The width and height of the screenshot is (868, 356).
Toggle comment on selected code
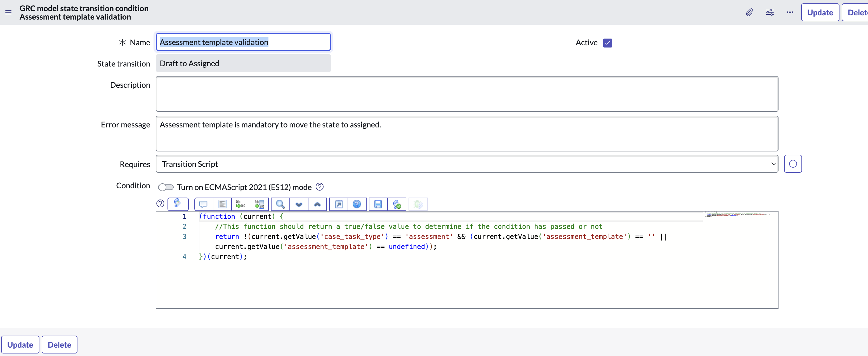204,204
